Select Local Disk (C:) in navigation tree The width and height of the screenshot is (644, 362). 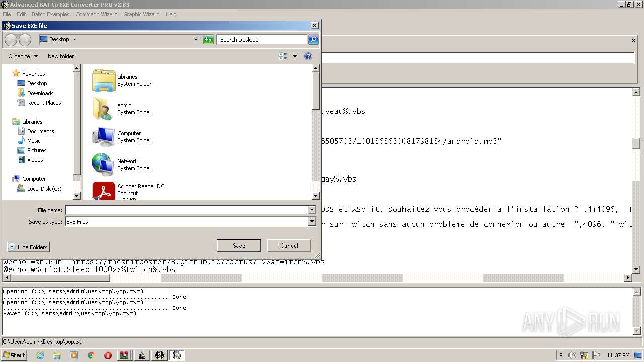coord(39,189)
